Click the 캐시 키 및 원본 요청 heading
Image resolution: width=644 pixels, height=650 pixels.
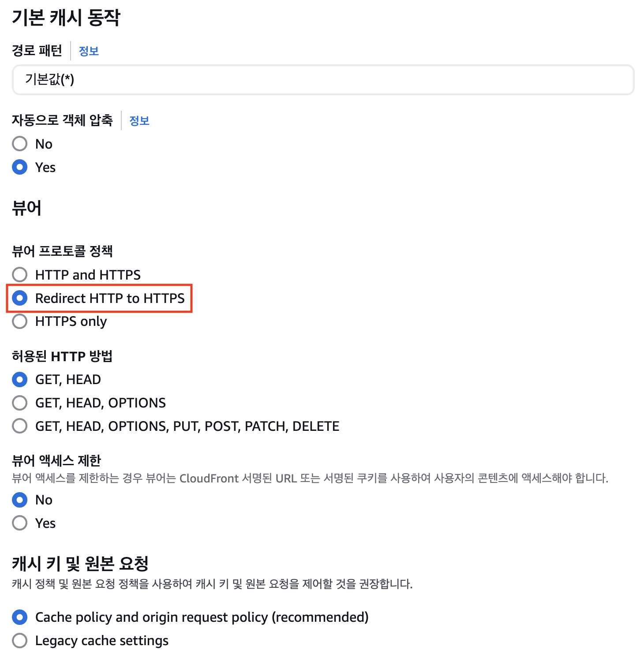coord(80,564)
